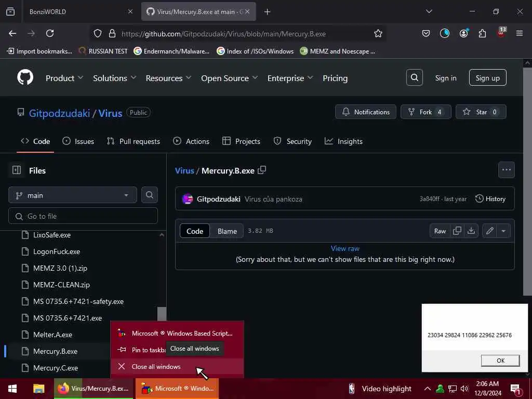Open the Actions tab

(x=191, y=141)
